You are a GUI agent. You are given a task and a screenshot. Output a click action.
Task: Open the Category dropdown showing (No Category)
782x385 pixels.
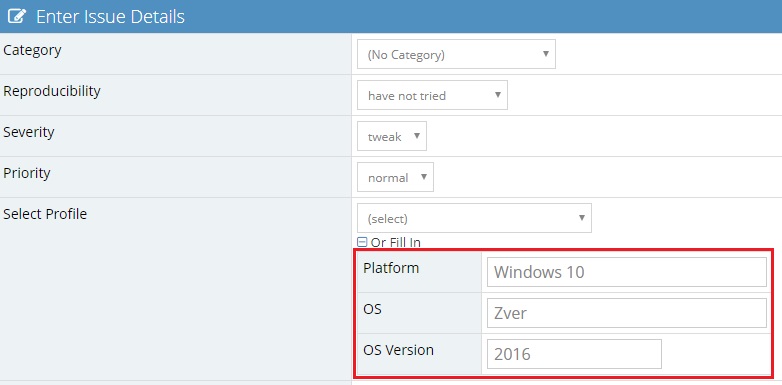click(456, 54)
